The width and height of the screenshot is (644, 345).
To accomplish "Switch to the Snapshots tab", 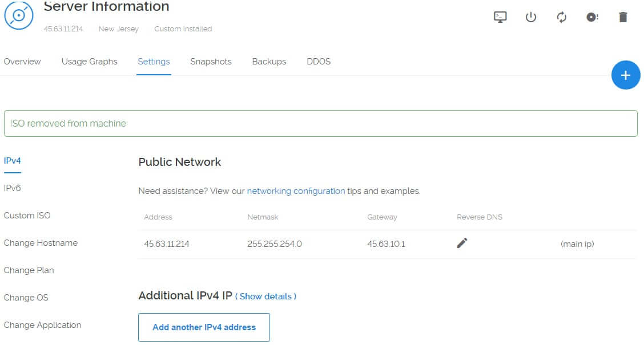I will click(x=211, y=61).
